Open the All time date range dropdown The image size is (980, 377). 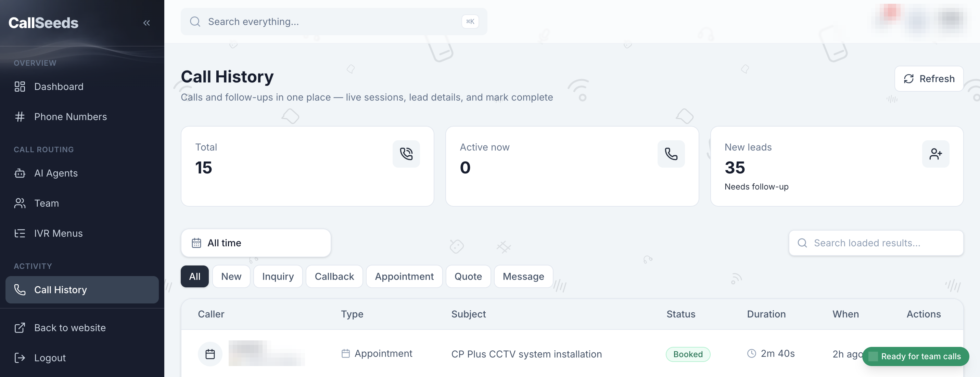tap(256, 243)
